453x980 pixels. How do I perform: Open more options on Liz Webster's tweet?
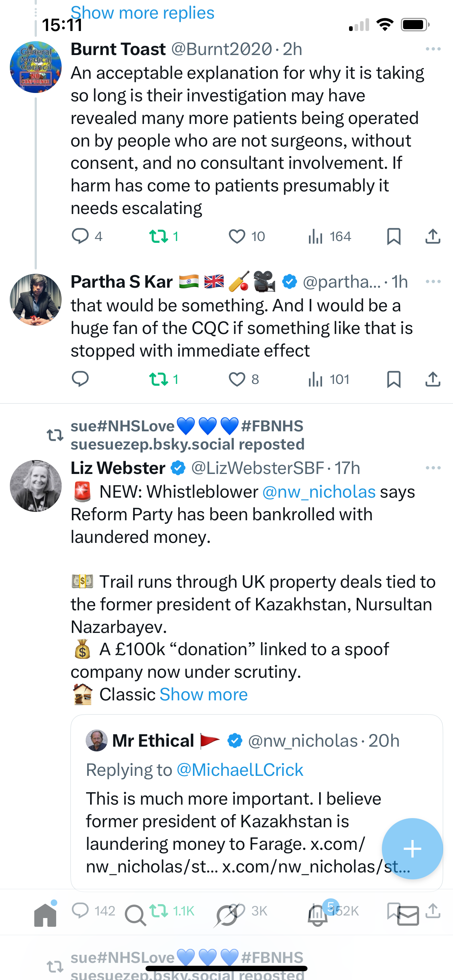433,468
